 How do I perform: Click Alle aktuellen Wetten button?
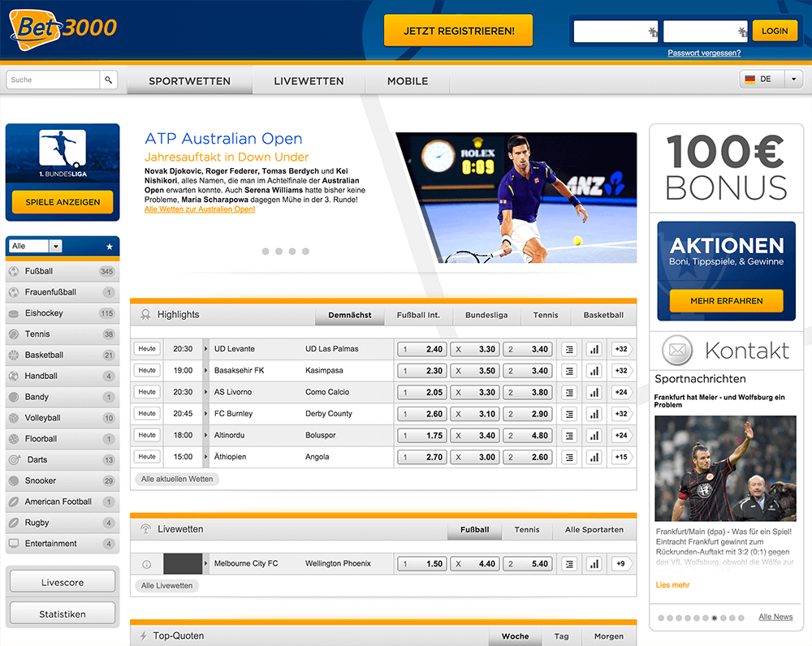tap(177, 480)
